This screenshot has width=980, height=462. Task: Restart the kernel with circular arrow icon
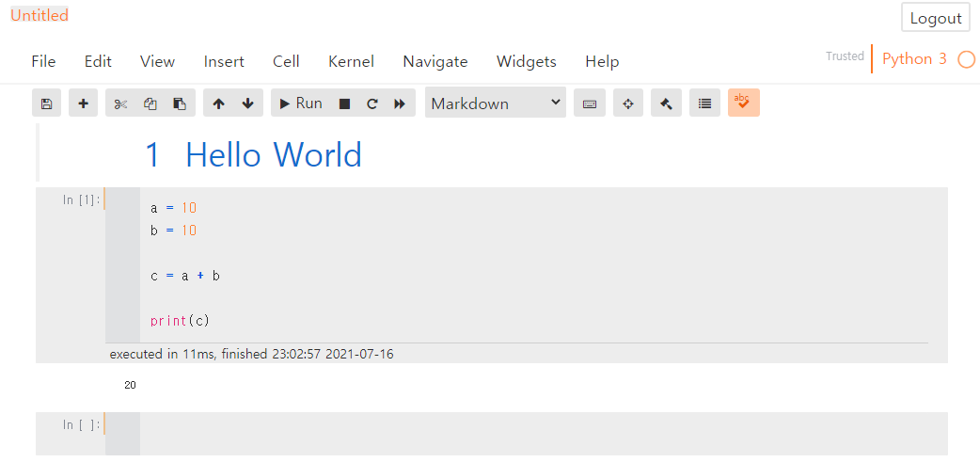point(372,104)
